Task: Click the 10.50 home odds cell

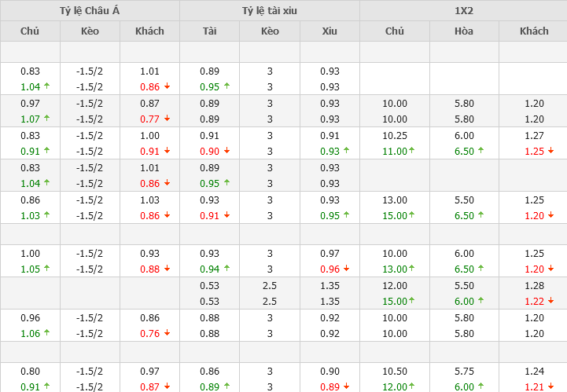Action: click(x=395, y=371)
